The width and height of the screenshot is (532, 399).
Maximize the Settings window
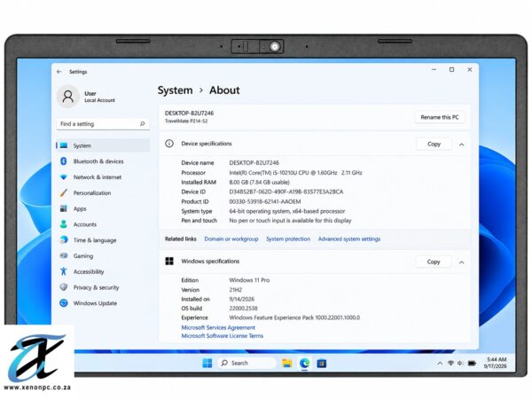(x=451, y=69)
